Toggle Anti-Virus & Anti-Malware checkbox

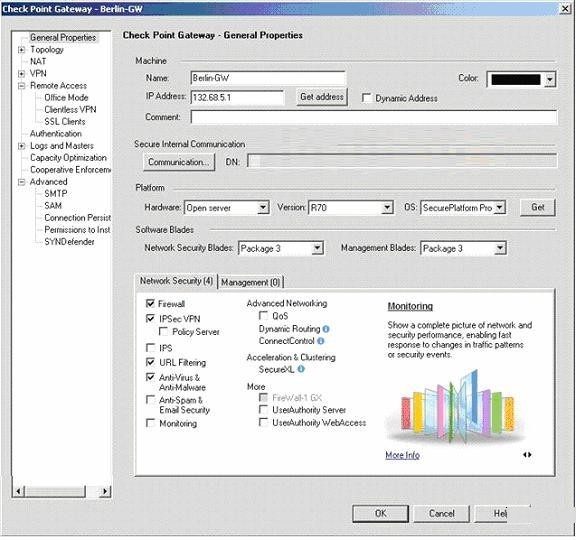pyautogui.click(x=150, y=377)
